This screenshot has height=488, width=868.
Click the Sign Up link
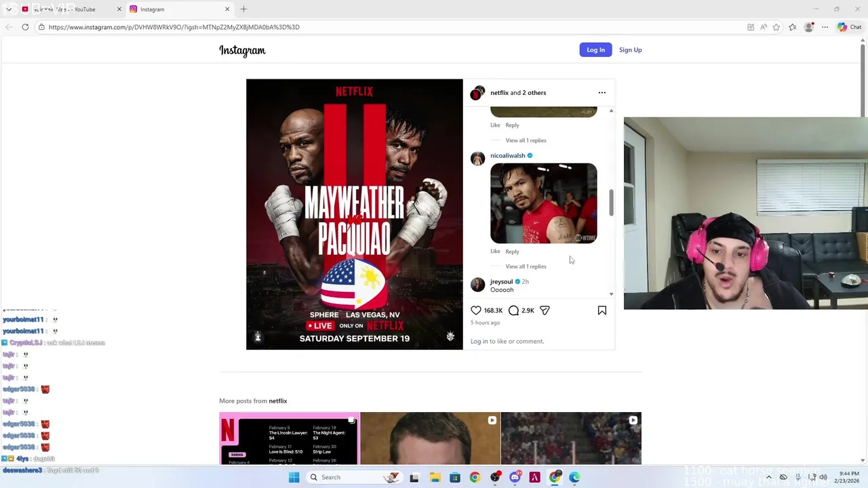tap(630, 49)
